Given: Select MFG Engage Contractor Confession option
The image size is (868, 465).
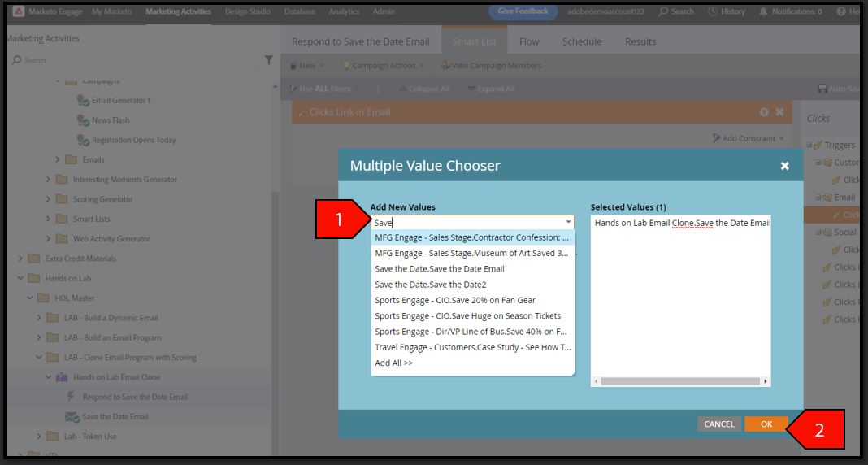Looking at the screenshot, I should click(473, 237).
